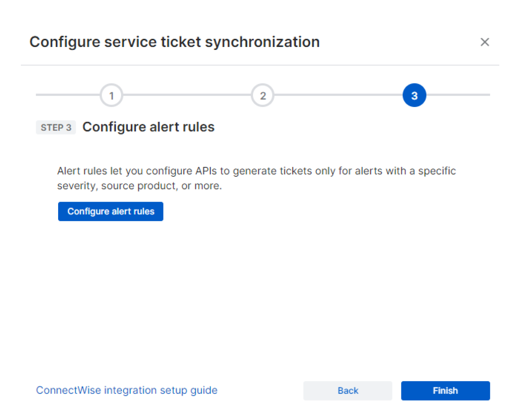Click the empty space between Back and the guide link

coord(260,391)
